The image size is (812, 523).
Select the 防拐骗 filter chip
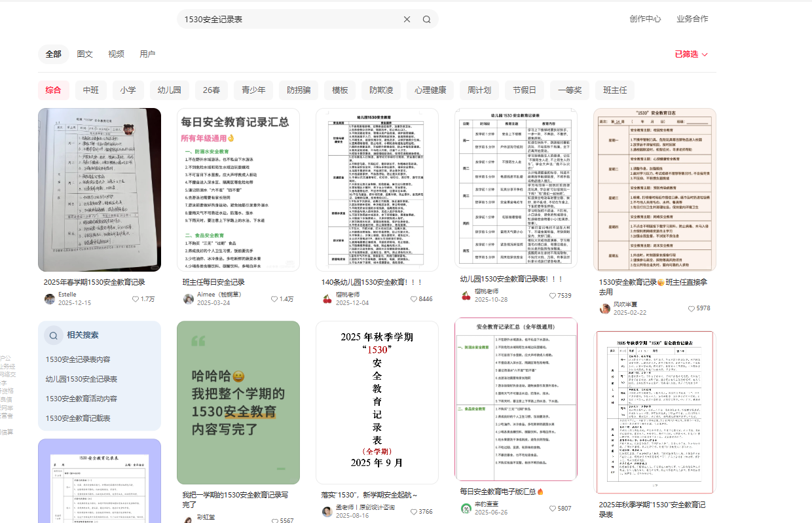pyautogui.click(x=299, y=90)
